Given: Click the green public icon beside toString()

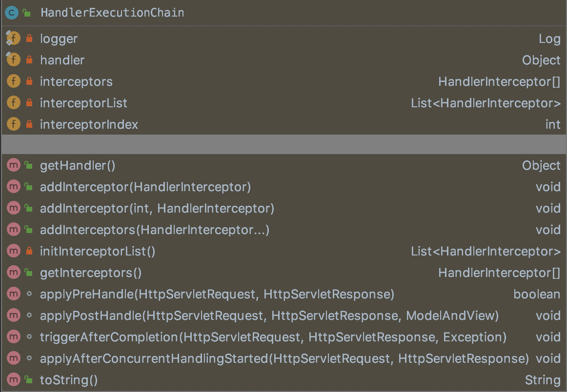Looking at the screenshot, I should tap(29, 380).
